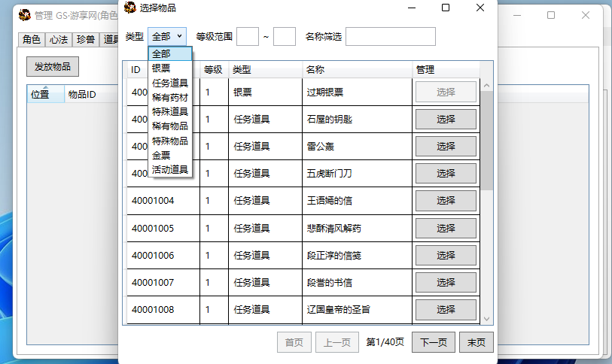Jump to last page with 末页
The width and height of the screenshot is (612, 364).
pos(477,342)
